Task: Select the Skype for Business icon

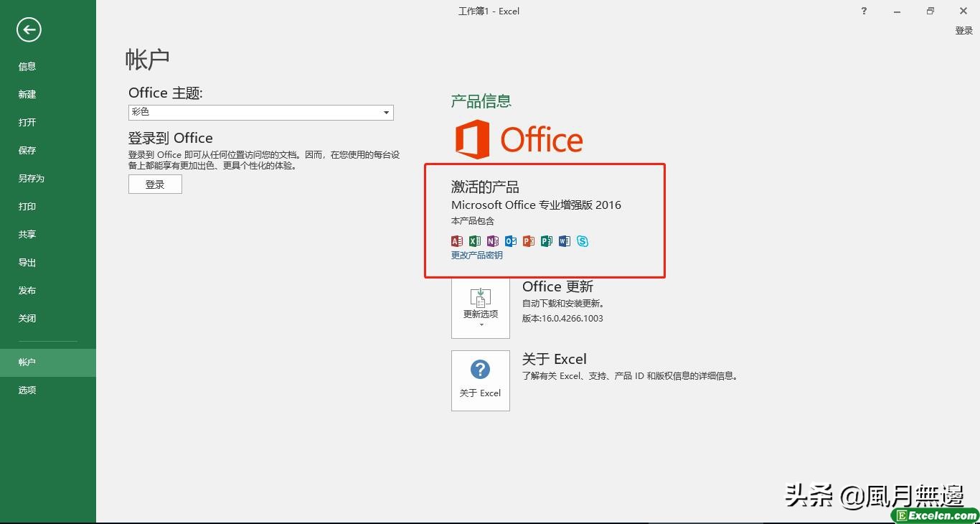Action: coord(583,241)
